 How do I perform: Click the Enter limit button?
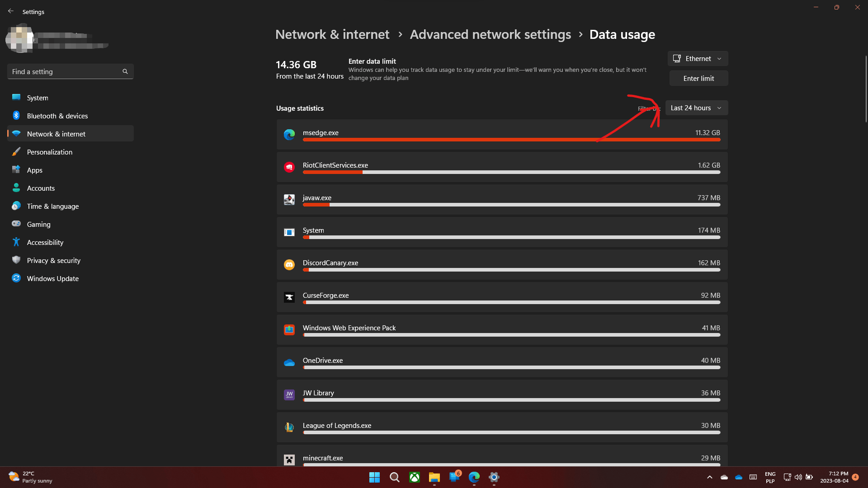698,79
